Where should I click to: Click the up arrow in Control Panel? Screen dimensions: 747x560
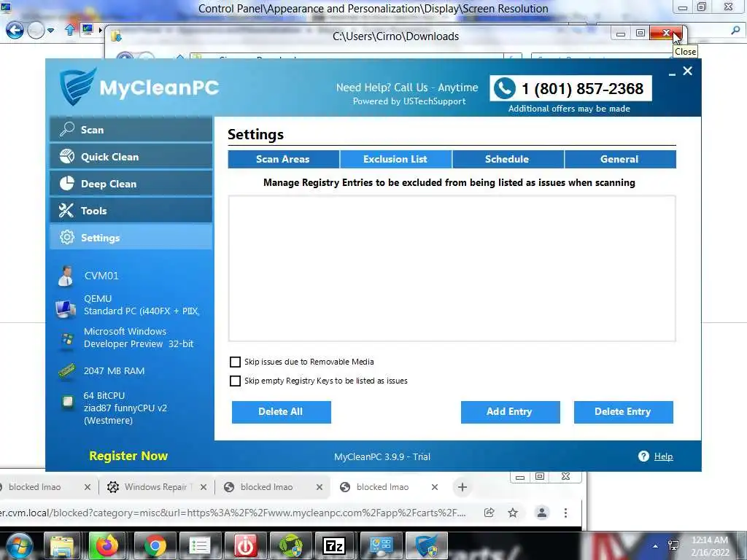[x=69, y=31]
